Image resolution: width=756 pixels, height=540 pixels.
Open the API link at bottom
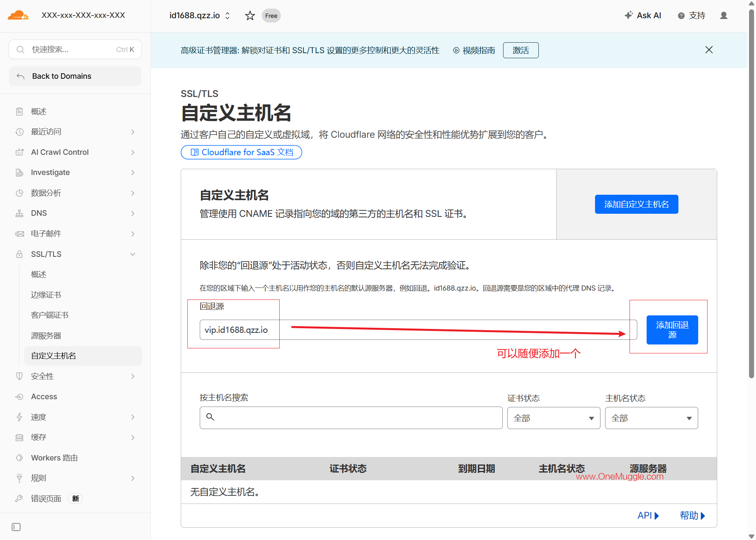pyautogui.click(x=648, y=516)
